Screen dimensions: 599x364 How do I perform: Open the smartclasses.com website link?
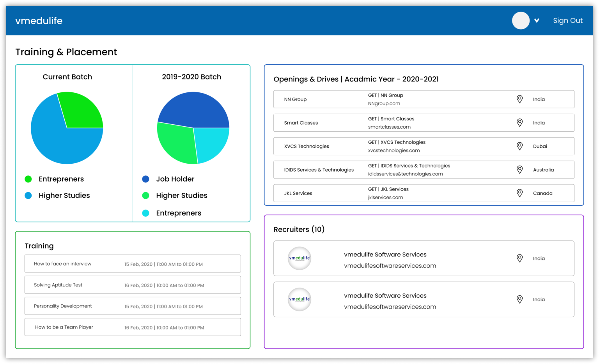(x=389, y=127)
